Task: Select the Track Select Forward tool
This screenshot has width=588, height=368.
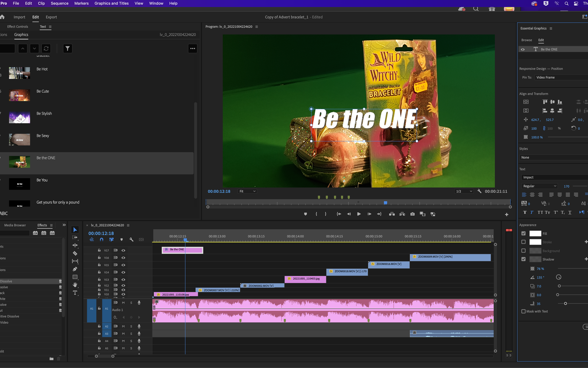Action: [x=75, y=237]
